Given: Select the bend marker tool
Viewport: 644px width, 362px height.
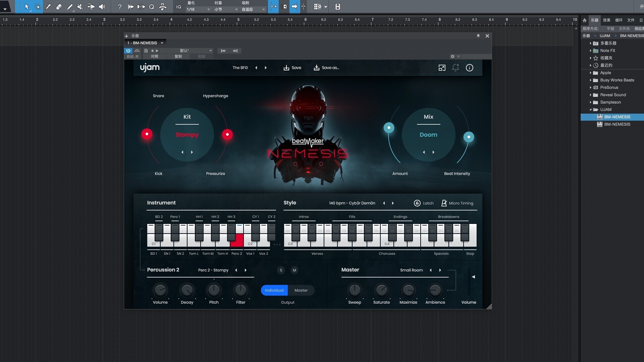Looking at the screenshot, I should click(x=91, y=6).
